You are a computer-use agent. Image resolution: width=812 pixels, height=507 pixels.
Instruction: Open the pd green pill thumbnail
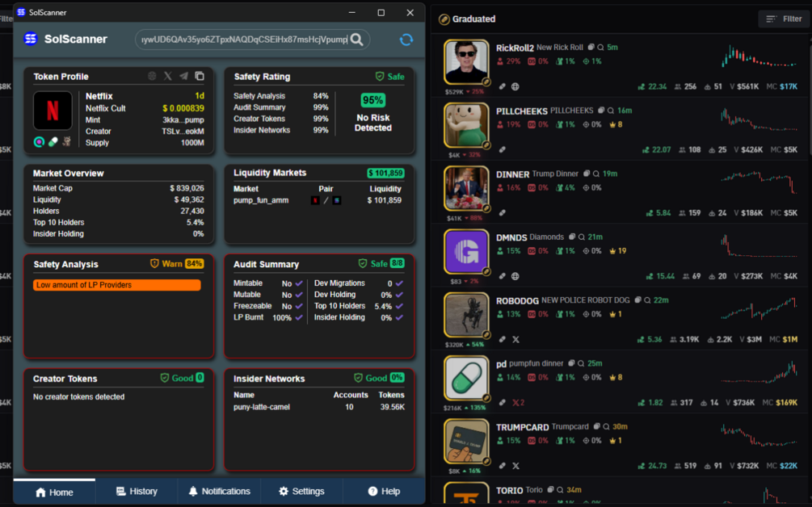(466, 378)
